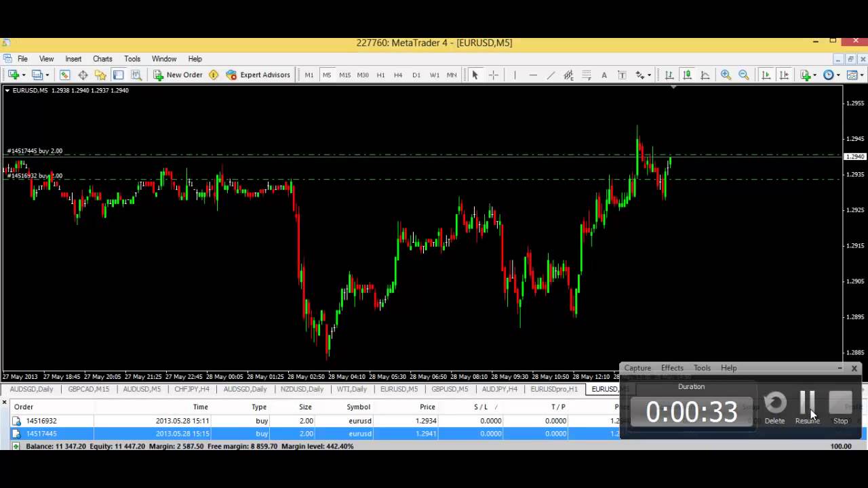Expand the arrows tool dropdown arrow
Viewport: 868px width, 488px height.
click(650, 75)
